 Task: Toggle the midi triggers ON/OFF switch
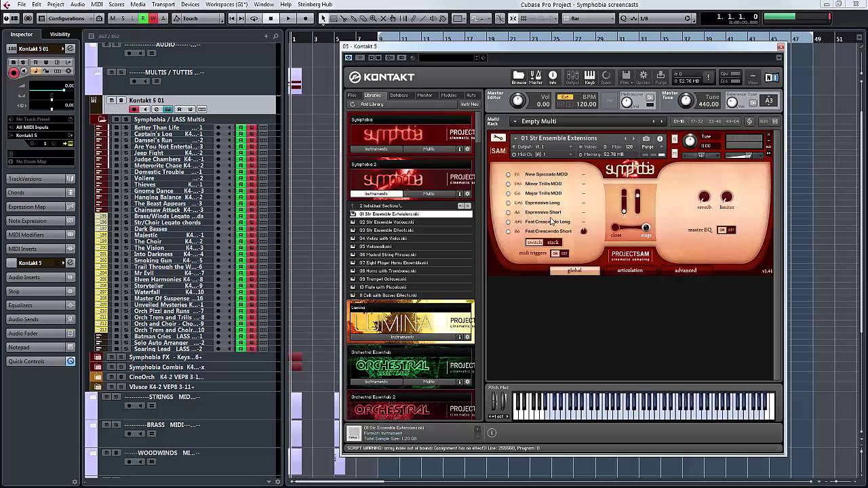559,253
